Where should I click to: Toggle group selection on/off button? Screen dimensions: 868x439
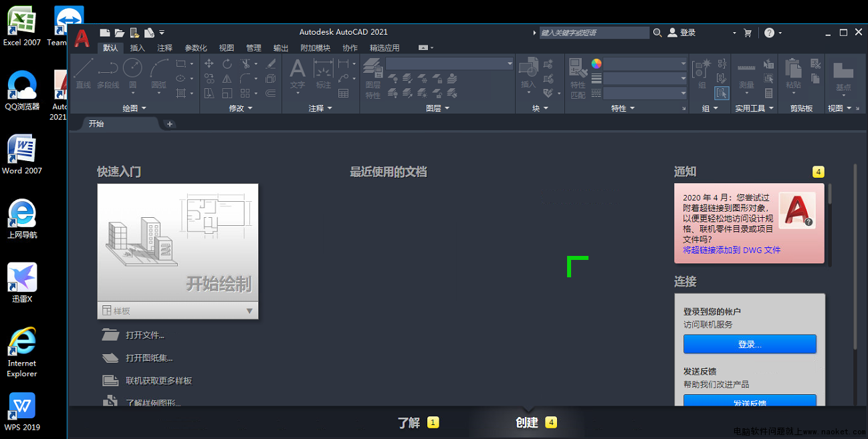pyautogui.click(x=722, y=94)
